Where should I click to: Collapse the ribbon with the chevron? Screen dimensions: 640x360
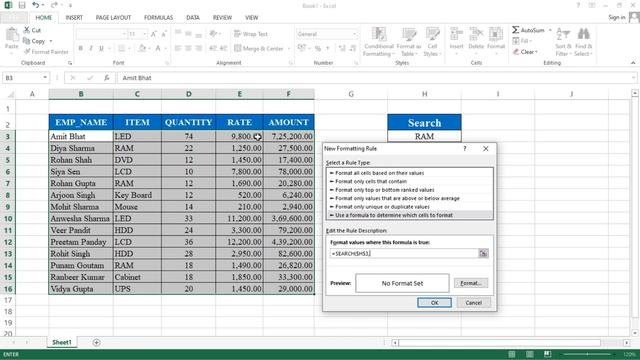pos(633,63)
